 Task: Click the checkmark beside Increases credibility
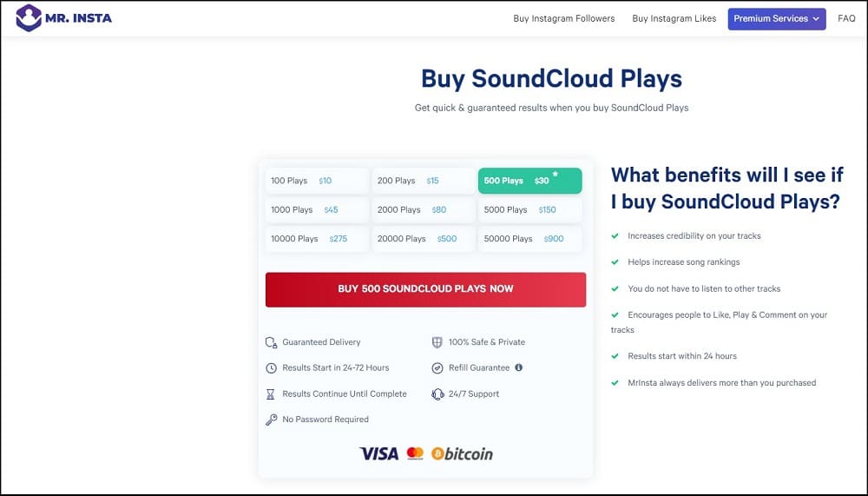(615, 236)
